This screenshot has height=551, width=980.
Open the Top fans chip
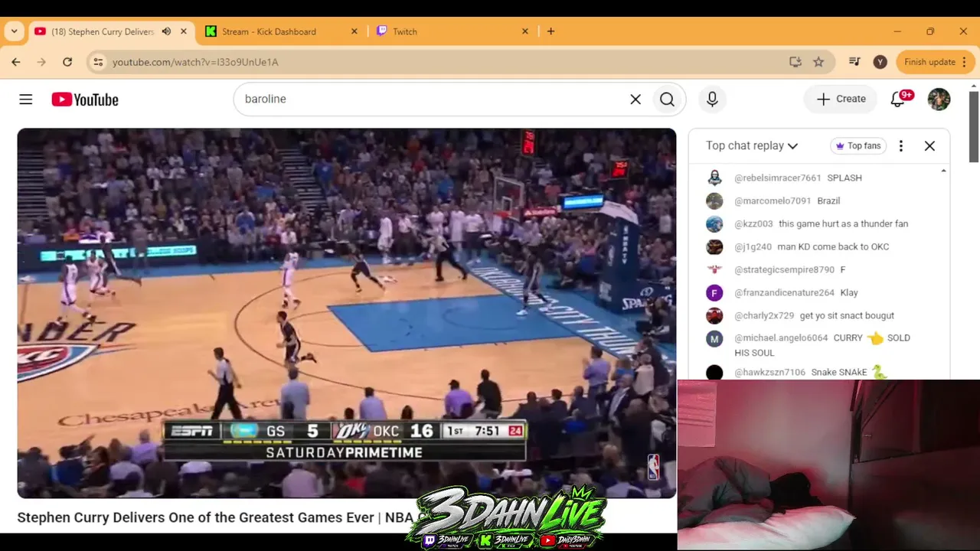[858, 145]
